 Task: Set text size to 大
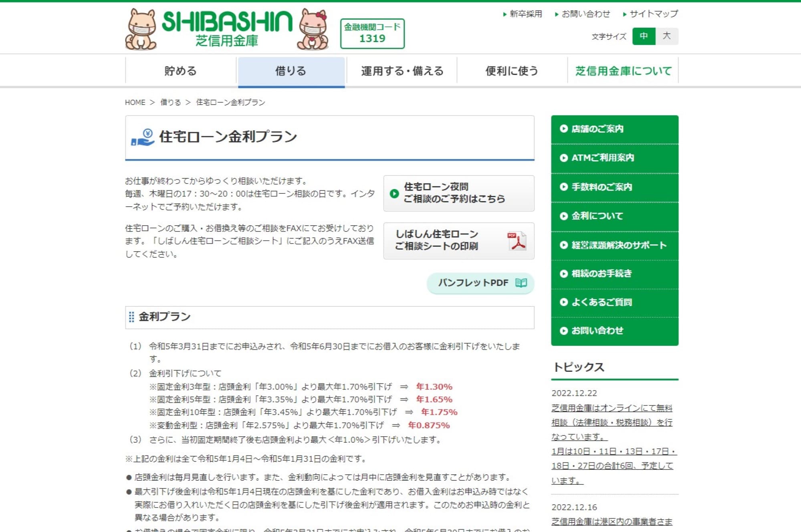coord(667,36)
